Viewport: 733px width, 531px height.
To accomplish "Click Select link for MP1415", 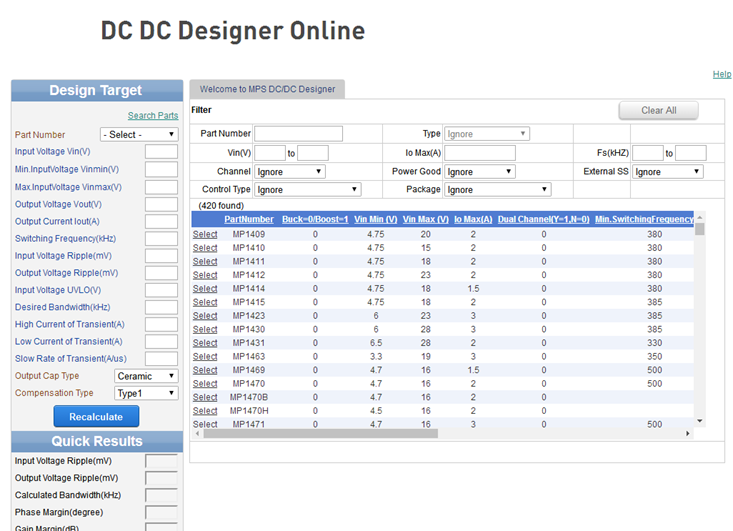I will click(x=205, y=302).
